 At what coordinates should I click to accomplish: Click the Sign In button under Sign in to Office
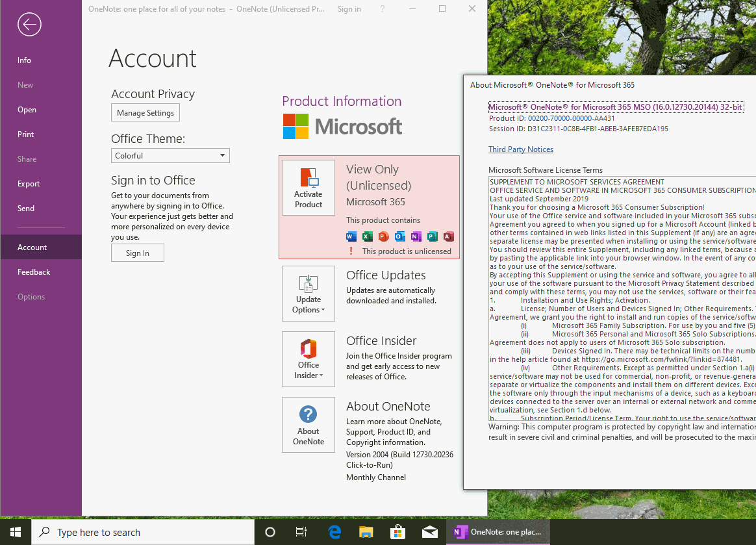click(138, 253)
